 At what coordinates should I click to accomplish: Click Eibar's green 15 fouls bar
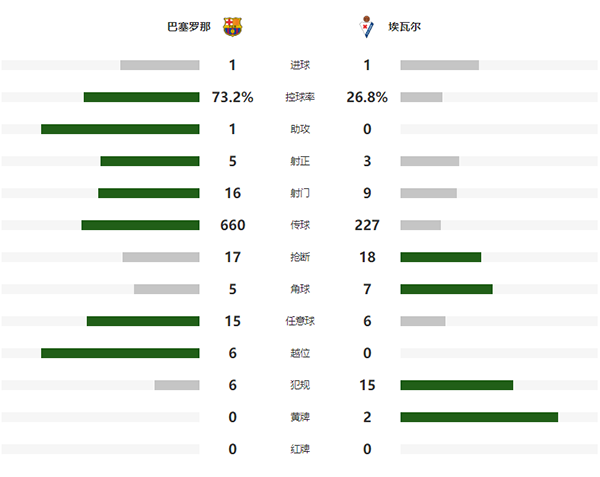click(456, 385)
